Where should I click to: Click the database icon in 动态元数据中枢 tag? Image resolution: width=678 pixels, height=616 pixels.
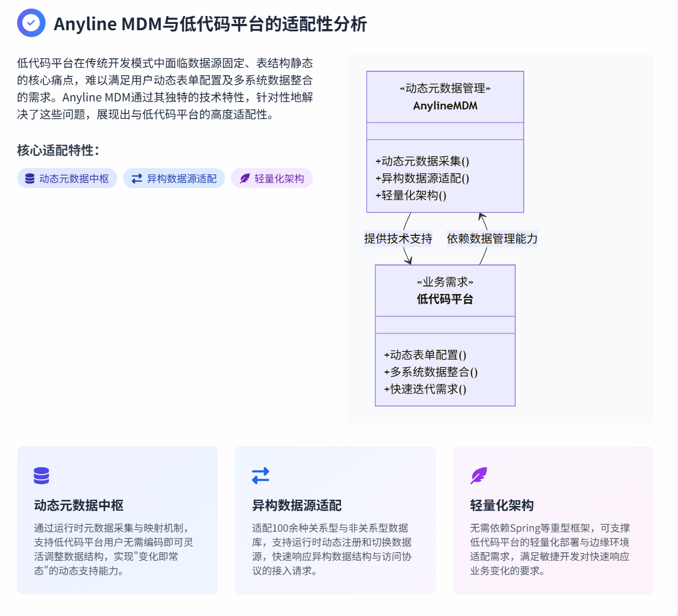(x=30, y=179)
